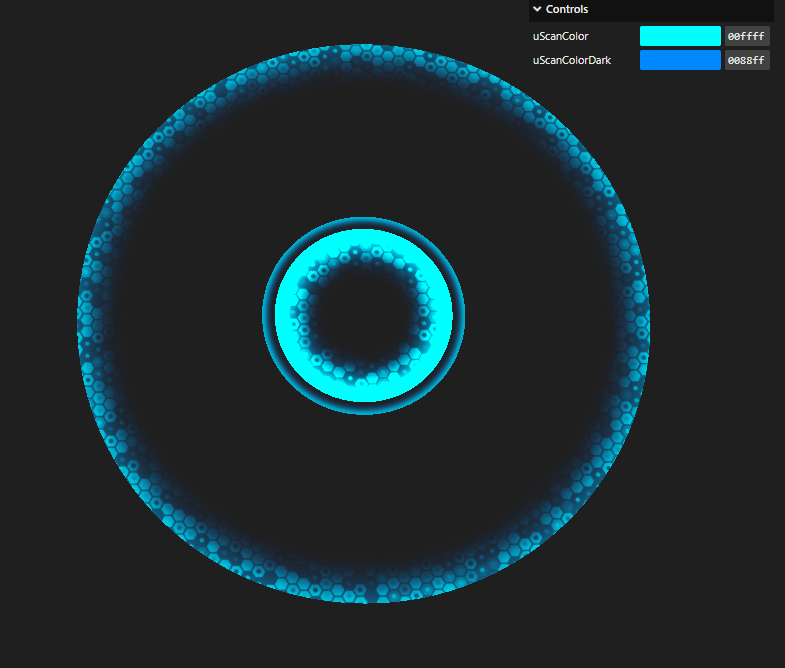The width and height of the screenshot is (785, 668).
Task: Click the 00ffff hex value field
Action: click(x=746, y=36)
